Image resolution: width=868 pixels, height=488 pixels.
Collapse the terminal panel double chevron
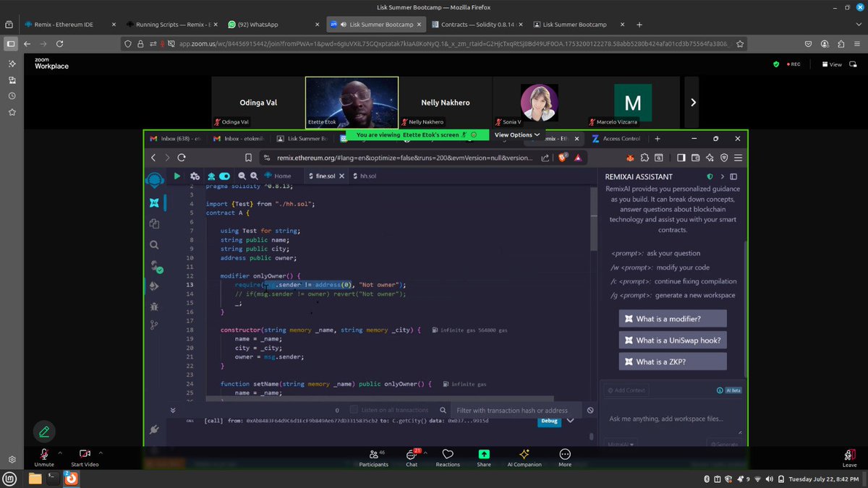172,410
